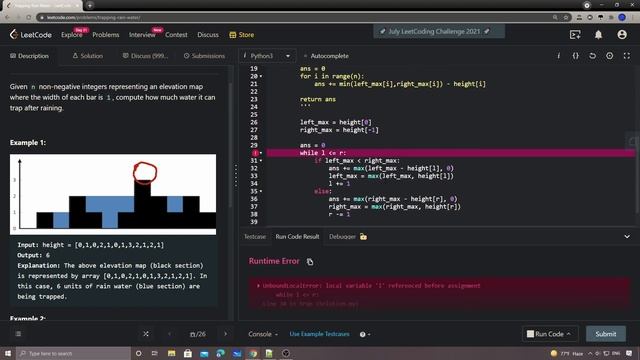Open the playground terminal icon in header
Screen dimensions: 640x360
coord(575,35)
